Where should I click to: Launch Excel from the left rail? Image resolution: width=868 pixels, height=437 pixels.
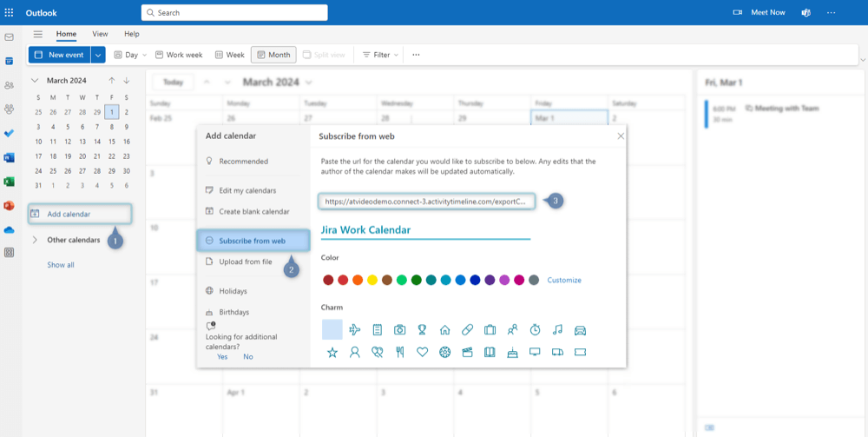(9, 182)
